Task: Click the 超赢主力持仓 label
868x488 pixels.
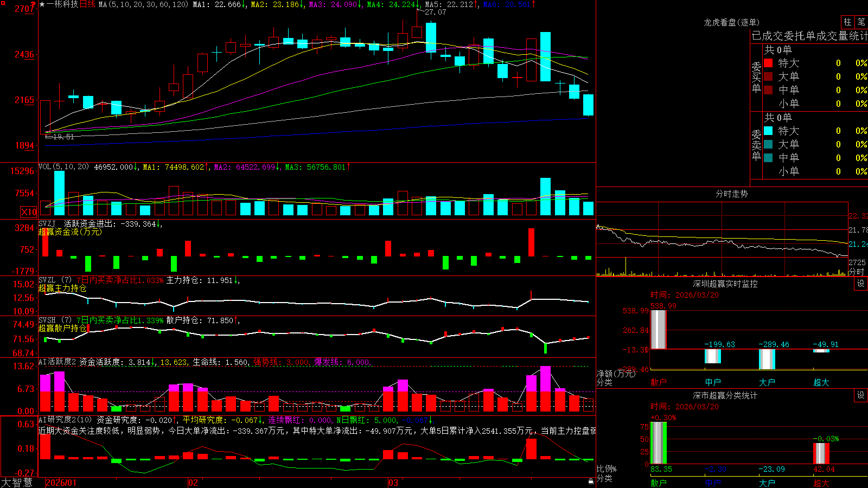Action: 62,288
